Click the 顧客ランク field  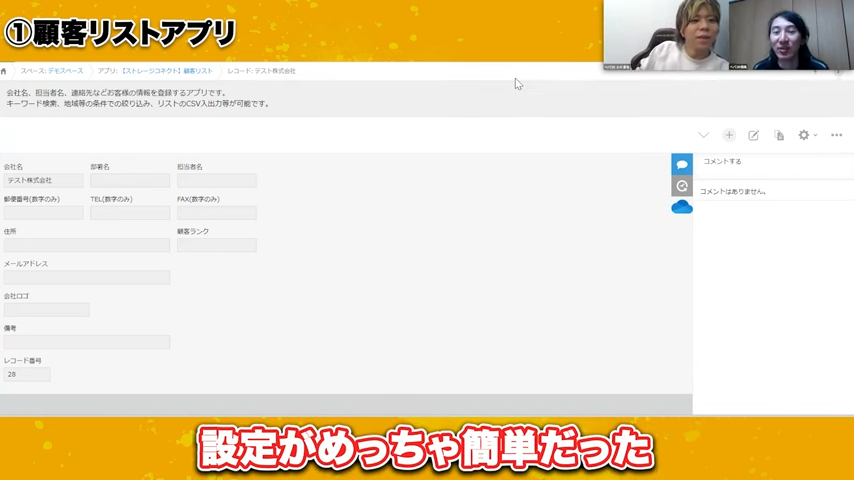[217, 245]
